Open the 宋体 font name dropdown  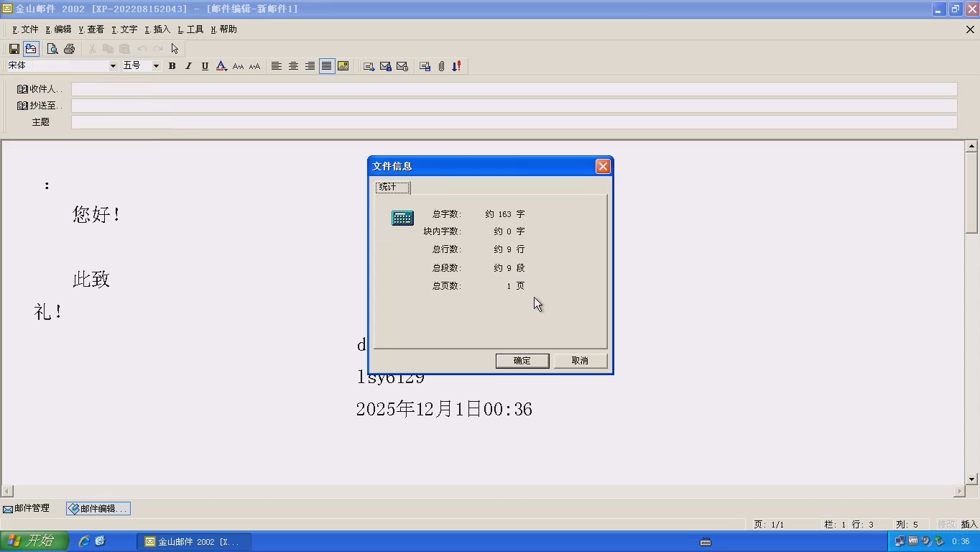[113, 66]
